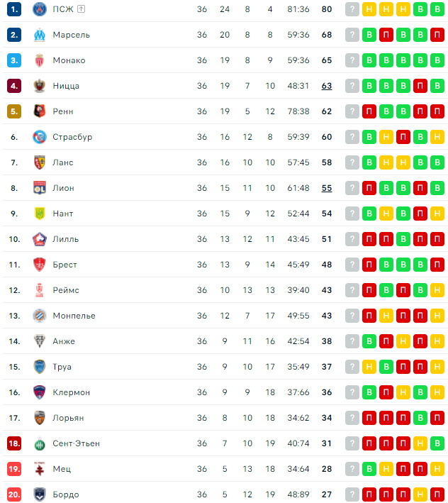Click the Нант yellow crest icon
The height and width of the screenshot is (503, 448).
(40, 214)
